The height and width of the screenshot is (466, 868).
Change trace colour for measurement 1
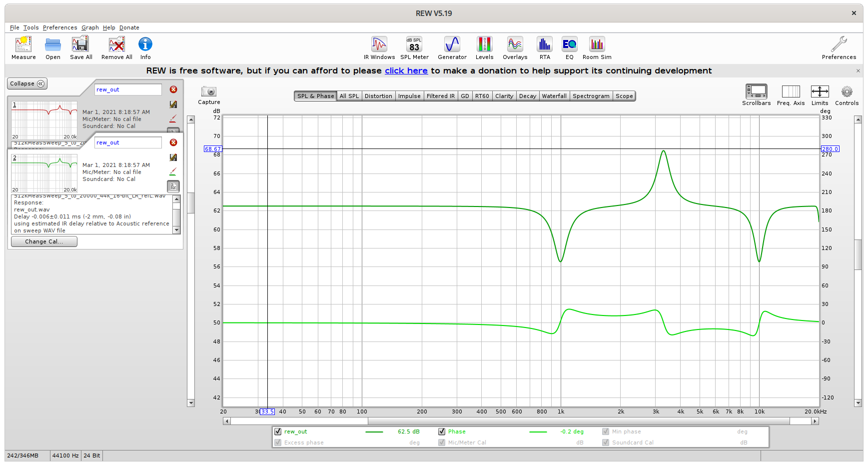(173, 118)
